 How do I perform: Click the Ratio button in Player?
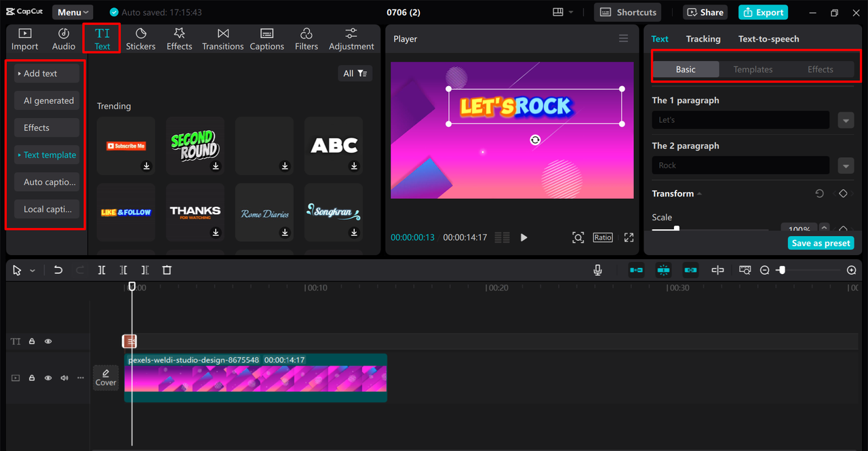tap(602, 237)
